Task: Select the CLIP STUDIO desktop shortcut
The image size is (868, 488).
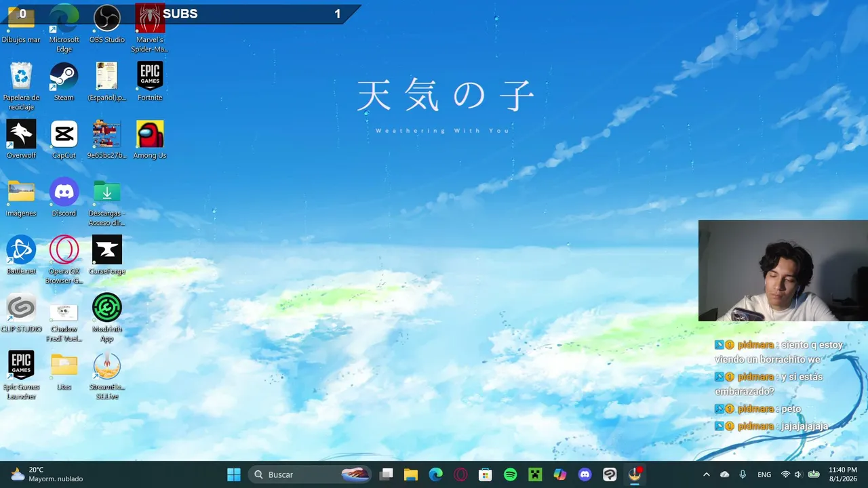Action: click(21, 313)
